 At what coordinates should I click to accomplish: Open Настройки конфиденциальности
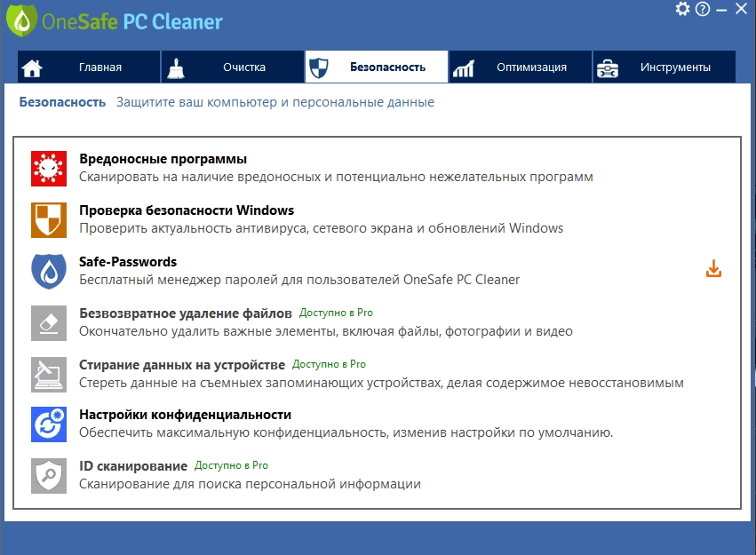[x=185, y=415]
